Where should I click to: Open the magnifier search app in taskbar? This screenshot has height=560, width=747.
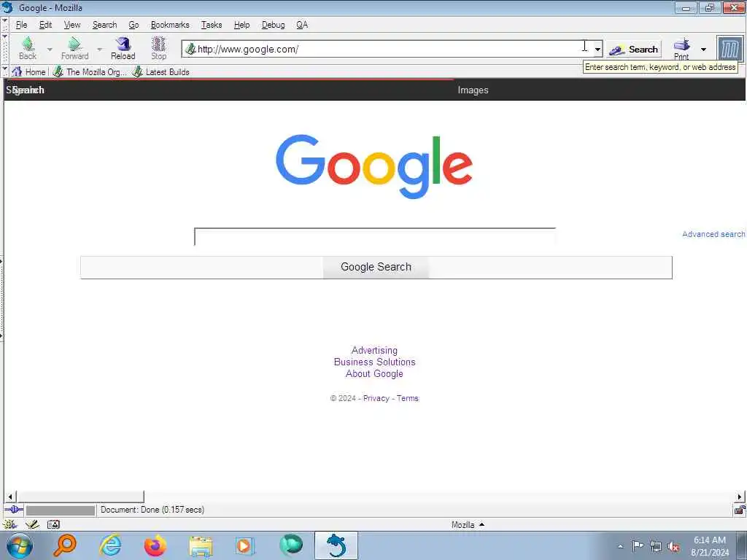point(65,545)
